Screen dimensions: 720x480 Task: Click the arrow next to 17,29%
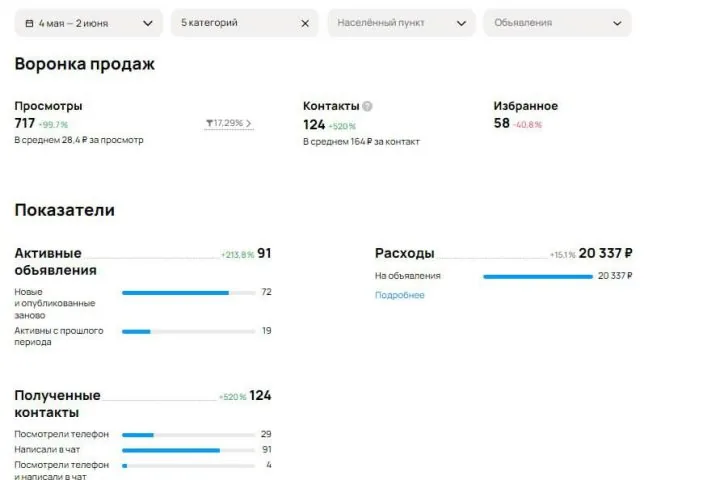point(248,123)
